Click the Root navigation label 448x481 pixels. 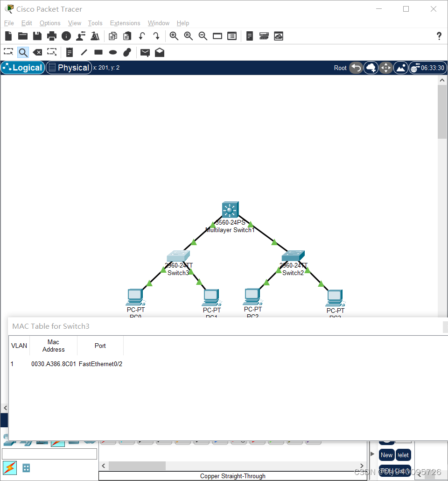point(340,68)
